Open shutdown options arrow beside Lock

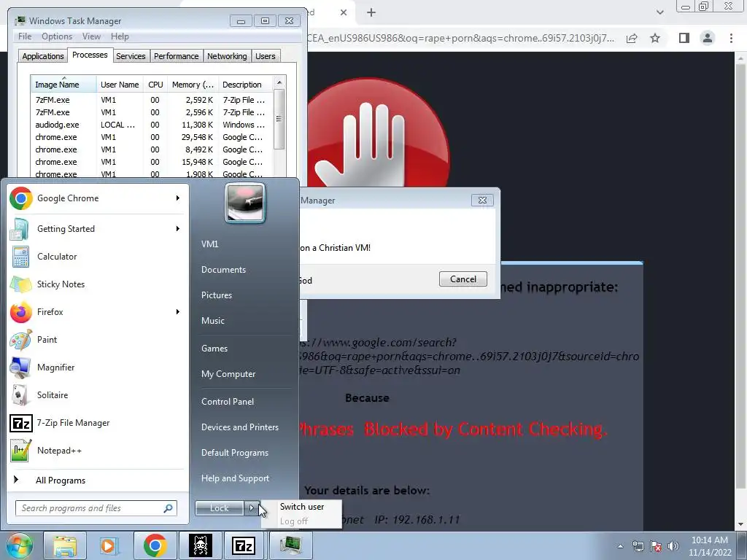(x=252, y=508)
